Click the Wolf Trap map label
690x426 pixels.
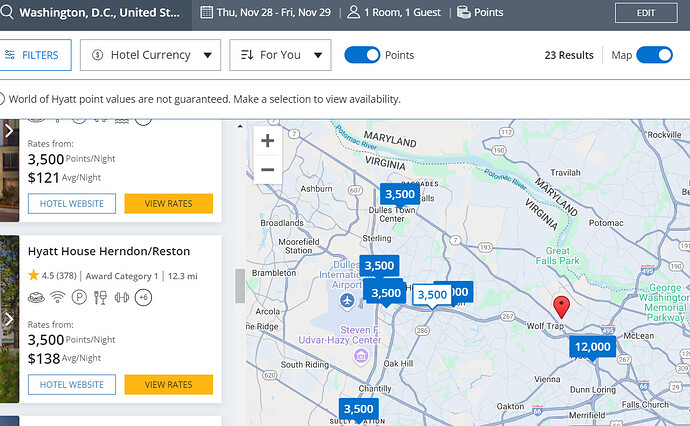point(545,326)
